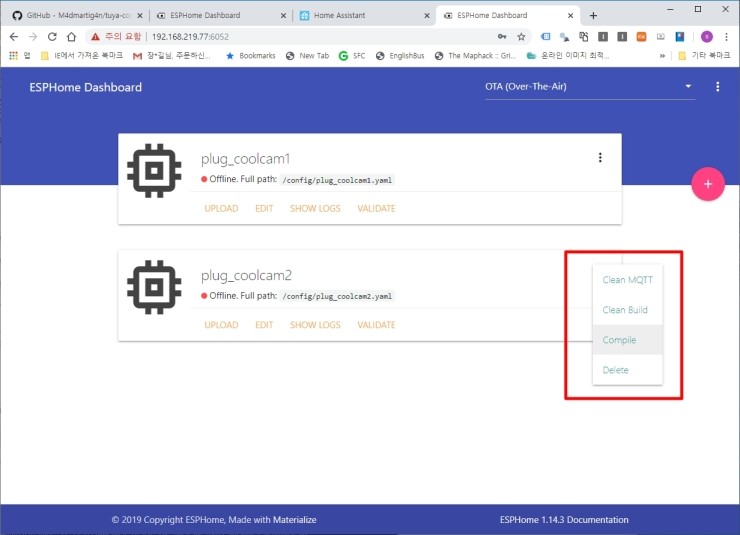This screenshot has width=740, height=535.
Task: Choose Compile in the context menu
Action: pos(628,340)
